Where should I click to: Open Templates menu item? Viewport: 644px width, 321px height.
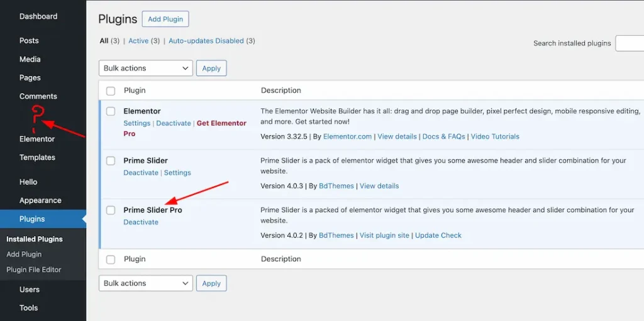37,157
